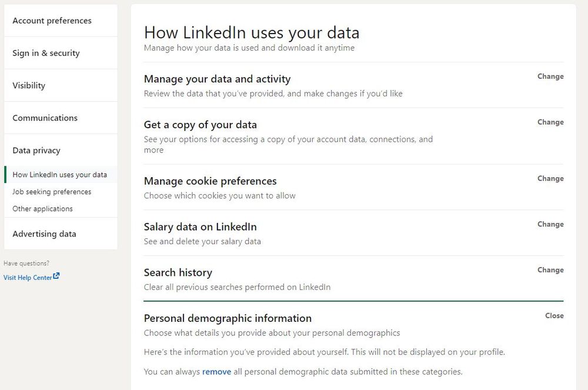The image size is (588, 390).
Task: Click Change next to Manage cookie preferences
Action: click(x=550, y=178)
